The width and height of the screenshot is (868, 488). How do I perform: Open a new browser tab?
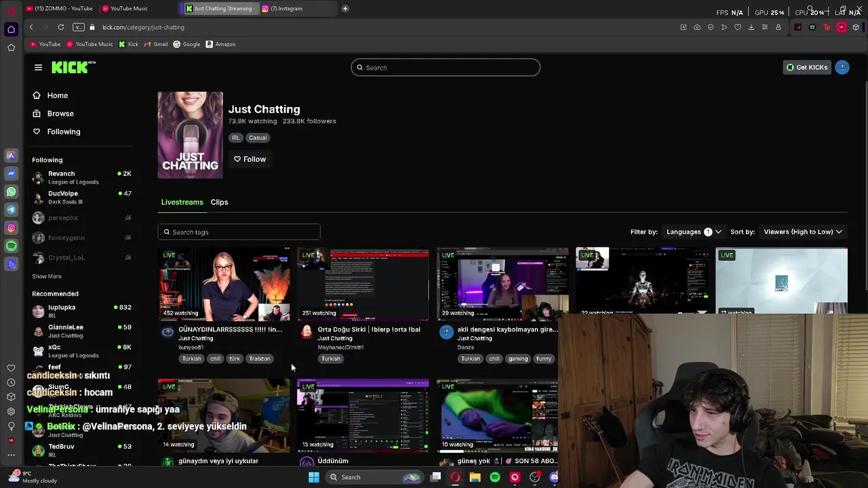tap(345, 8)
